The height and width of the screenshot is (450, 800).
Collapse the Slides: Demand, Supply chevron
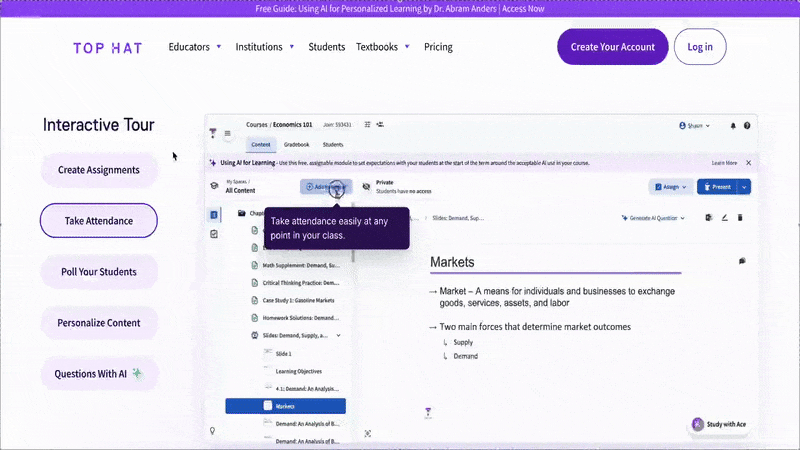point(338,335)
